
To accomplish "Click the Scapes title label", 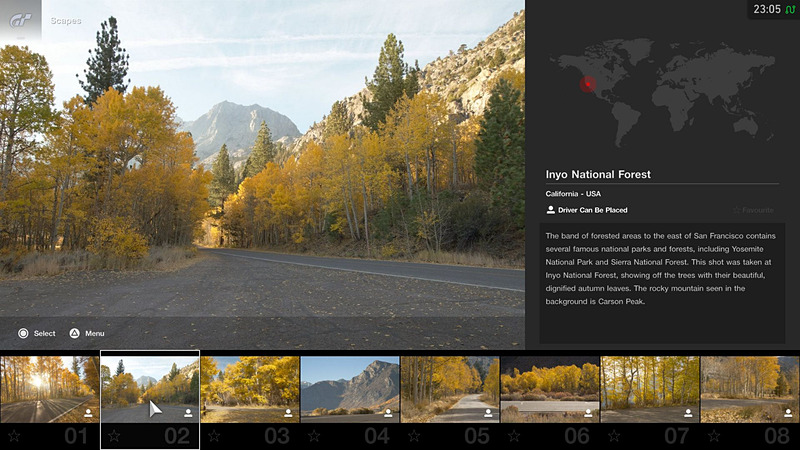I will tap(66, 21).
